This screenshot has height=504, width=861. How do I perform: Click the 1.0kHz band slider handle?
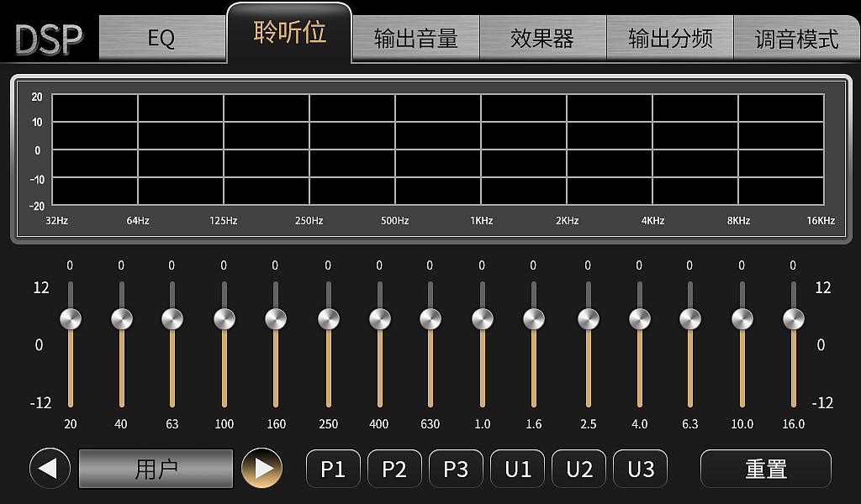[482, 318]
